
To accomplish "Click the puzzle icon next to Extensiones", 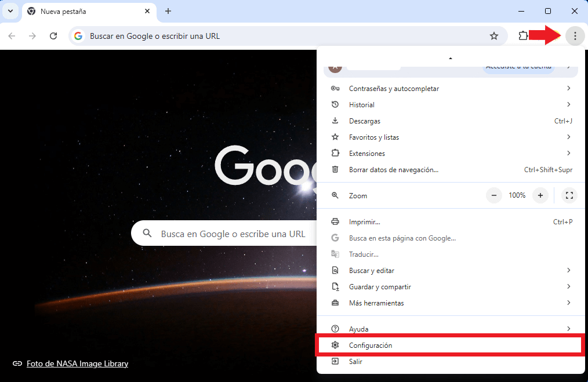I will (335, 153).
